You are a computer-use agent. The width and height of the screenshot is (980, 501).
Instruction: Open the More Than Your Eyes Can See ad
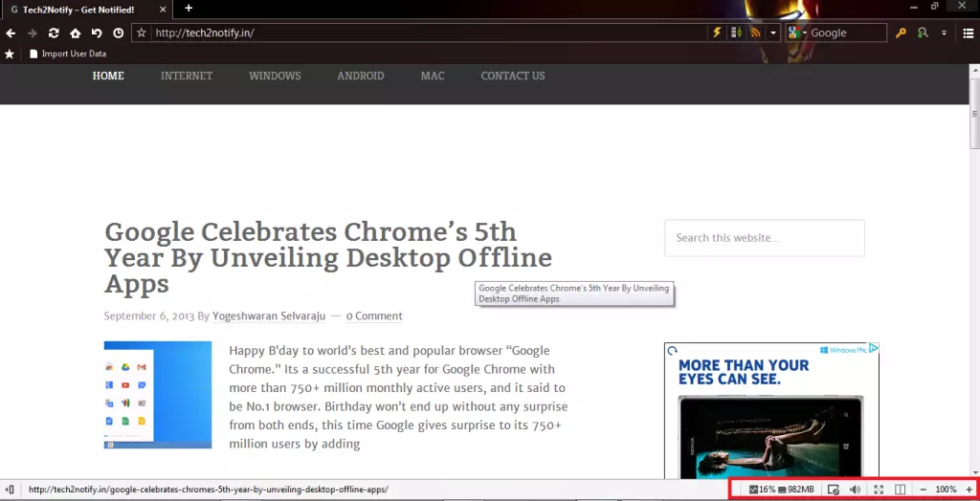(771, 410)
